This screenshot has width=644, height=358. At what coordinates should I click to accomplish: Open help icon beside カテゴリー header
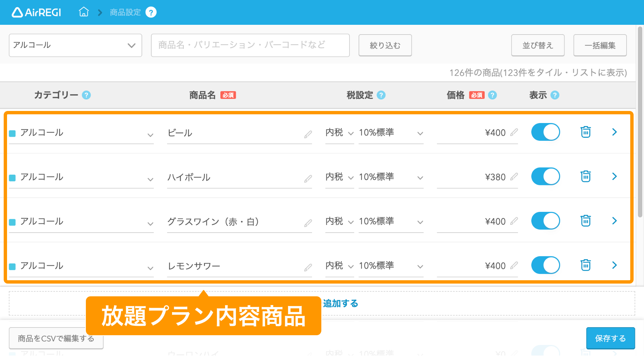pyautogui.click(x=86, y=95)
